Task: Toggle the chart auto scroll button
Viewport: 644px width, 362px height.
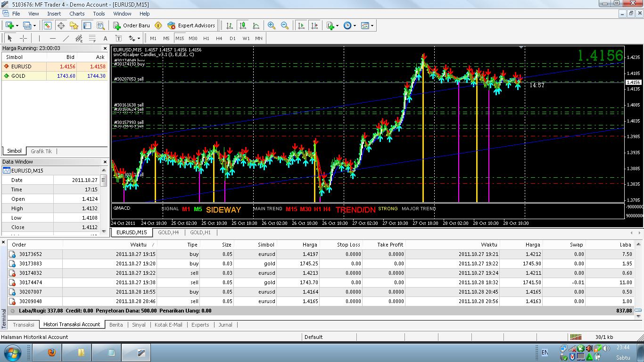Action: [x=301, y=25]
